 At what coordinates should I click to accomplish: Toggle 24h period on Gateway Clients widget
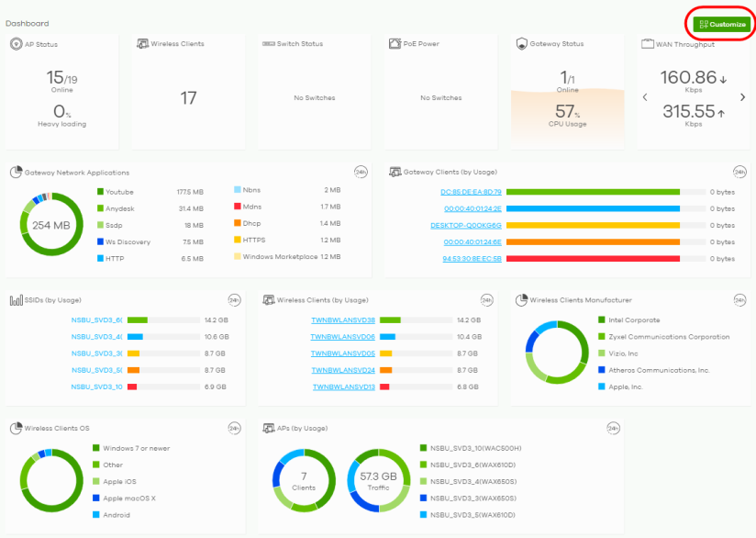pyautogui.click(x=739, y=172)
